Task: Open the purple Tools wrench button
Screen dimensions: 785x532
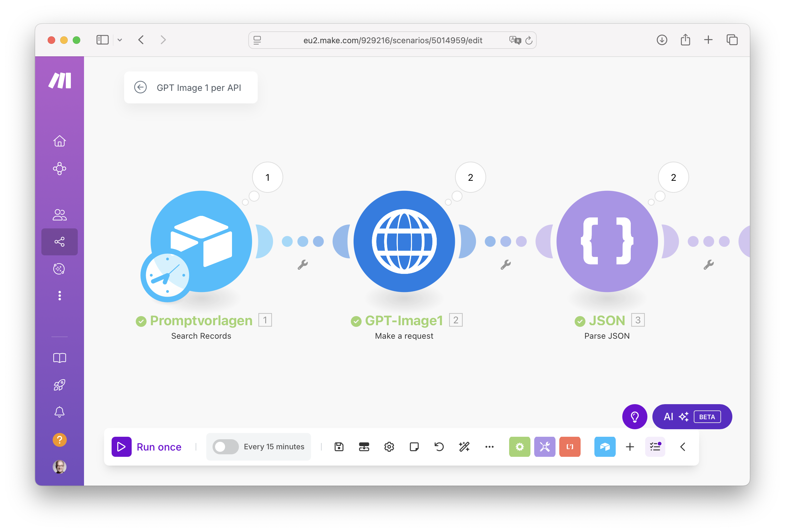Action: pos(545,447)
